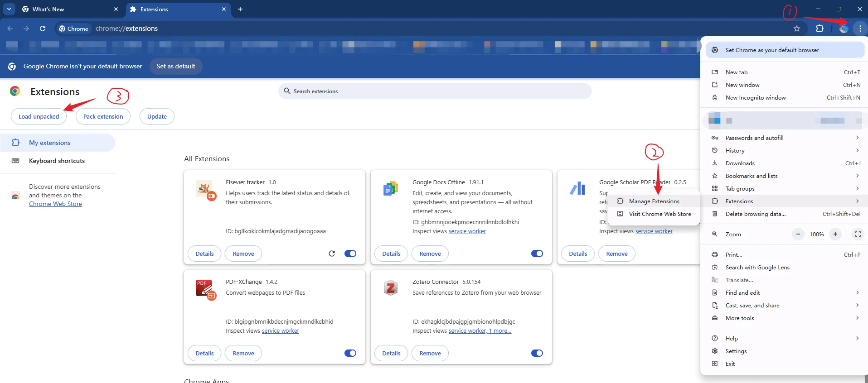Remove the PDF-XChange extension
Image resolution: width=868 pixels, height=383 pixels.
pyautogui.click(x=243, y=353)
